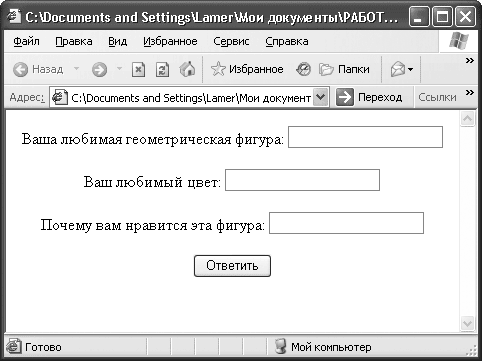482x361 pixels.
Task: Refresh the page with the reload icon
Action: [162, 70]
